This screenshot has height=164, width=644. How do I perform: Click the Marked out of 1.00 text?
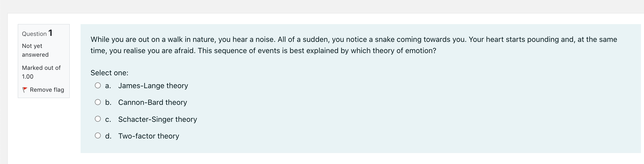tap(41, 72)
